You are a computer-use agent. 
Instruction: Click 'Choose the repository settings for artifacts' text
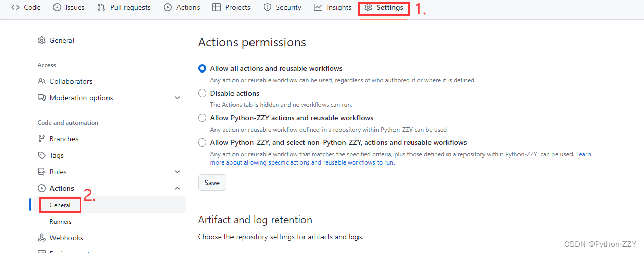pos(281,237)
